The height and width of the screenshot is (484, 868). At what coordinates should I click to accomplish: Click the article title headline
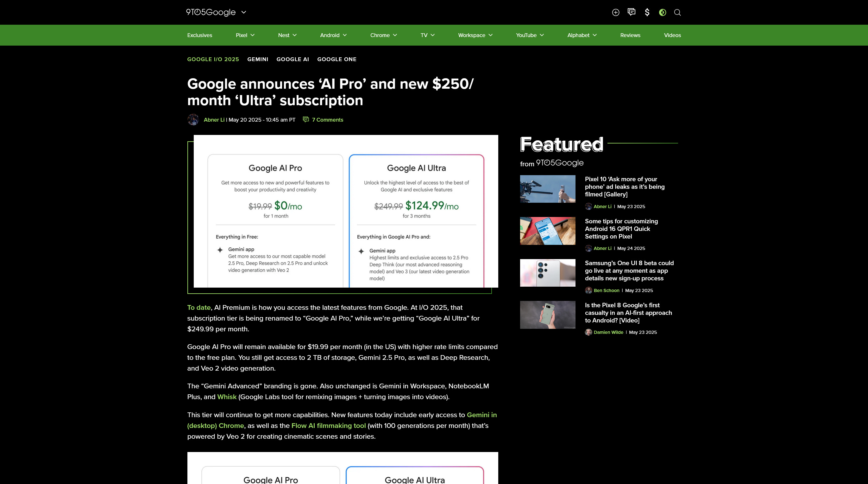click(x=330, y=92)
